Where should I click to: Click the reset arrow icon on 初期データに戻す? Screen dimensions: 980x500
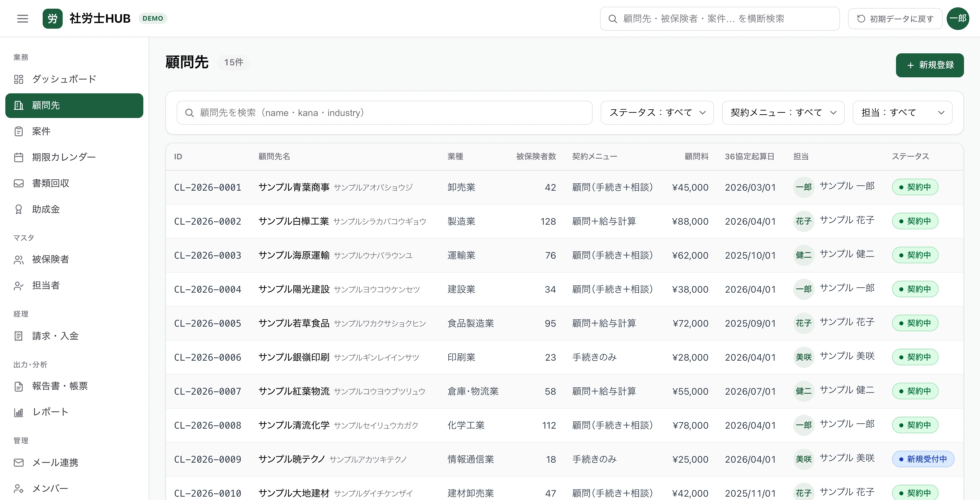tap(861, 19)
